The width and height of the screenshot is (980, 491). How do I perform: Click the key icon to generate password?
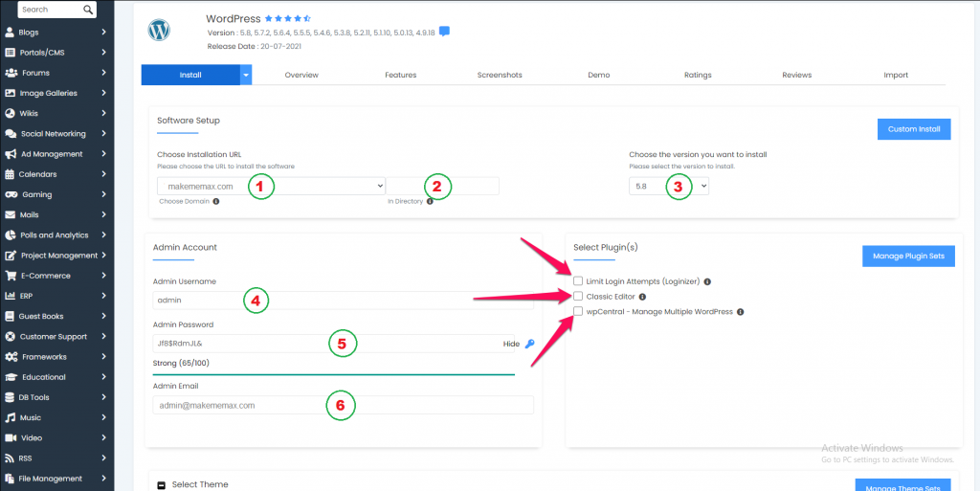(x=529, y=343)
